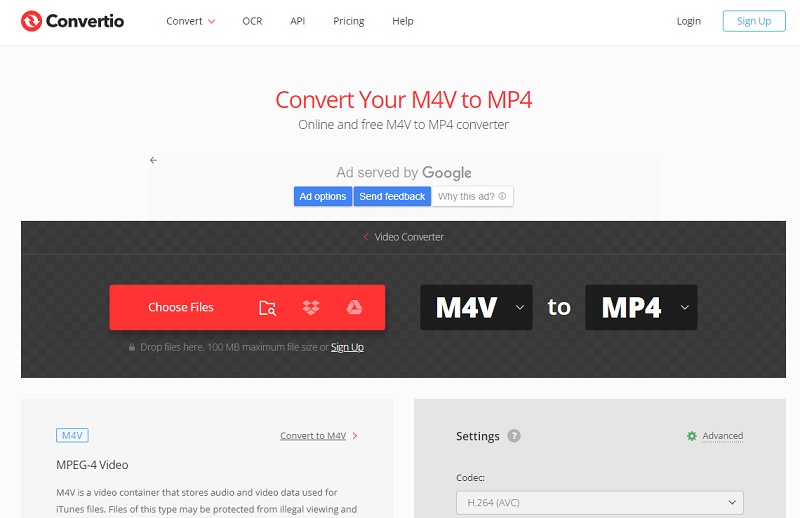Go back to Video Converter link
This screenshot has width=800, height=518.
click(409, 237)
